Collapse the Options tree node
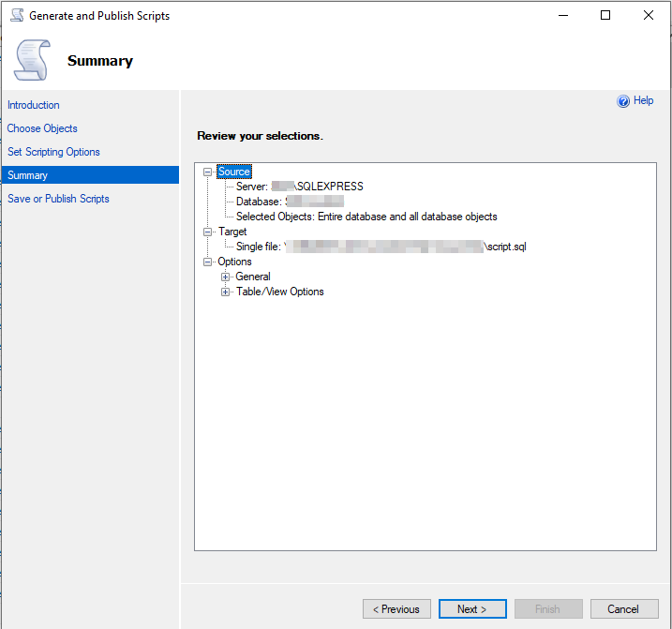 [x=208, y=262]
